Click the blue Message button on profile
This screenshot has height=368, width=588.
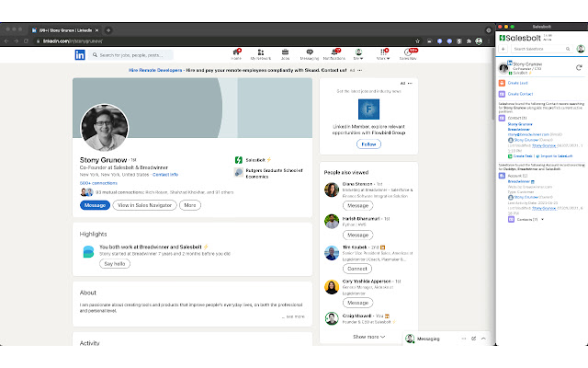click(x=95, y=205)
